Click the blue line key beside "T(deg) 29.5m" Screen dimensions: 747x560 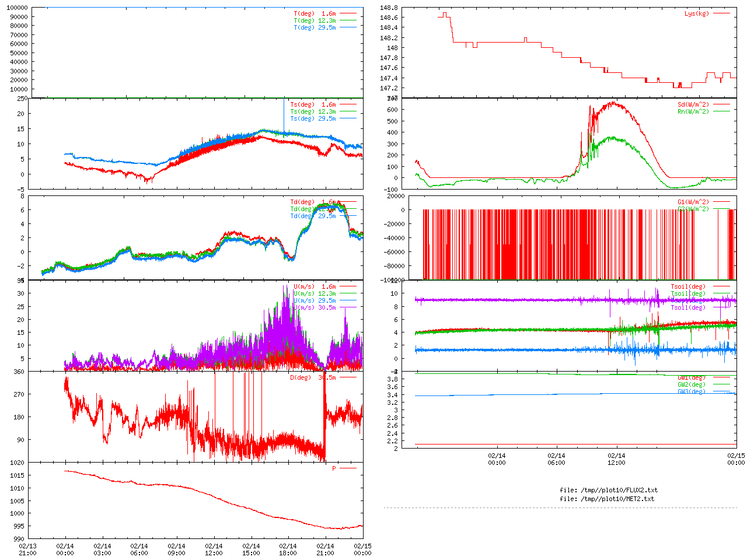tap(348, 27)
